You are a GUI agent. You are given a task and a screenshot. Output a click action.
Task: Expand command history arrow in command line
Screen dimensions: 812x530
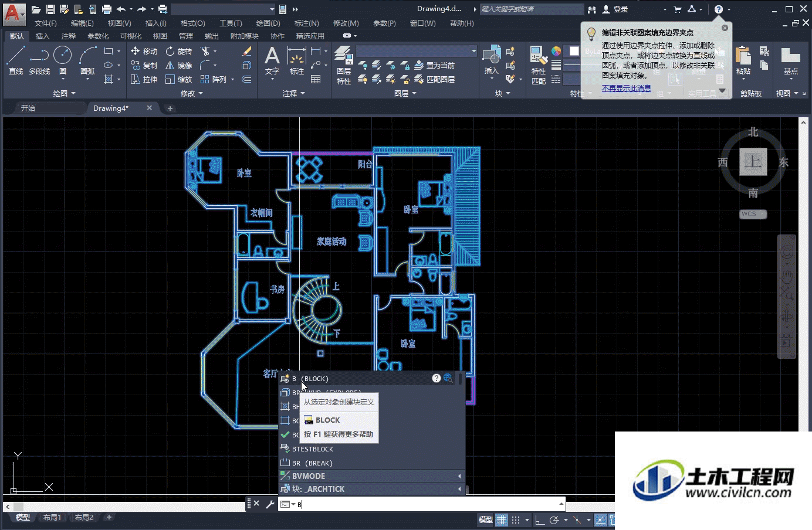(561, 504)
